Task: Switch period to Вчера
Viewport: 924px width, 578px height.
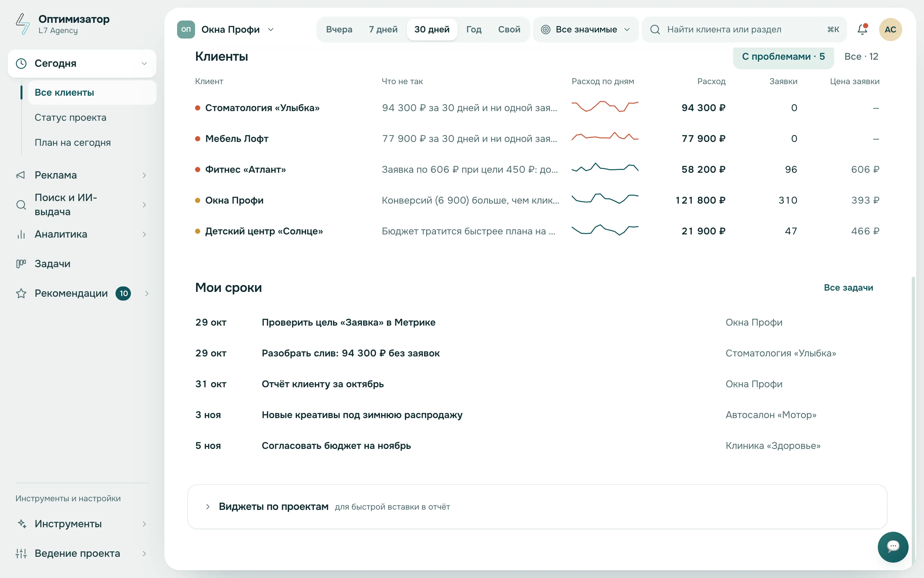Action: click(x=339, y=30)
